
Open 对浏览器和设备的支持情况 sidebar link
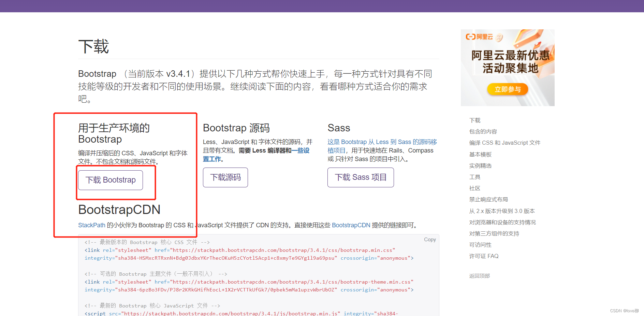click(x=502, y=222)
